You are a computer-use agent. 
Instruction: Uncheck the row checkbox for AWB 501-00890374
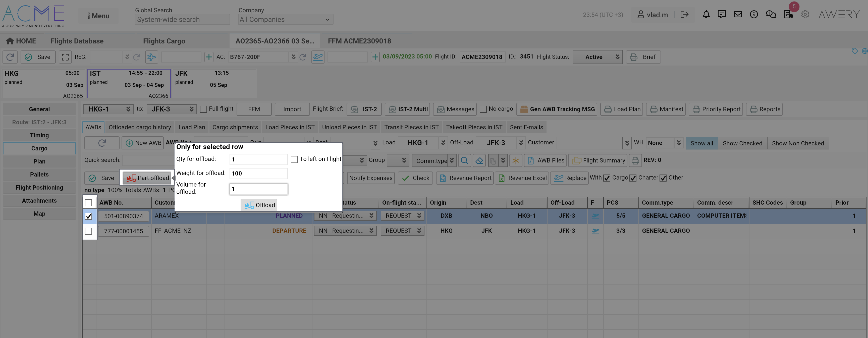88,216
